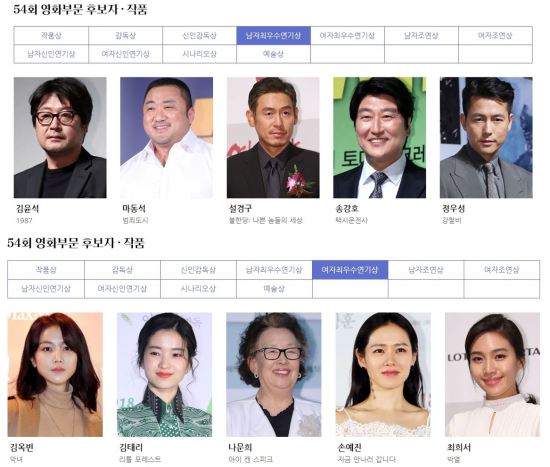Open the photo captioned 손예진
The image size is (550, 467).
[x=383, y=375]
